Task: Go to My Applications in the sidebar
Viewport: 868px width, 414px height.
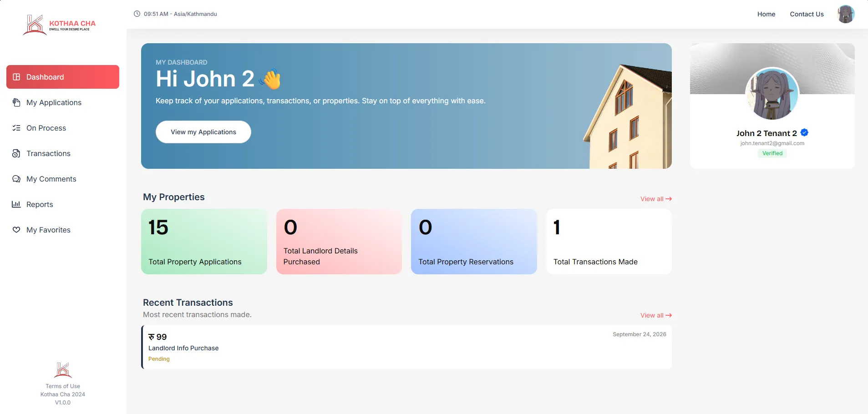Action: pyautogui.click(x=63, y=102)
